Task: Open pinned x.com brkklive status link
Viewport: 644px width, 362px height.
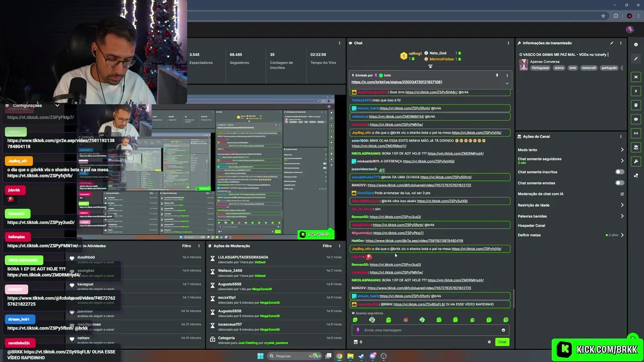Action: 396,82
